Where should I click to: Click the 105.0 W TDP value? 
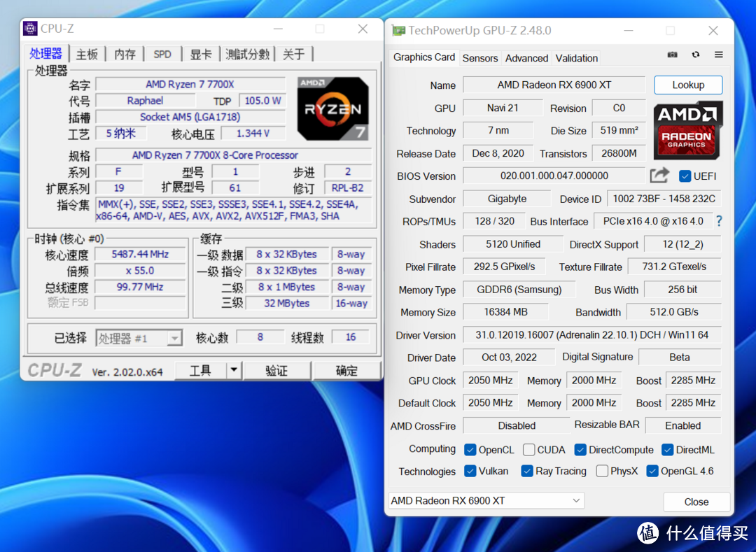(262, 101)
